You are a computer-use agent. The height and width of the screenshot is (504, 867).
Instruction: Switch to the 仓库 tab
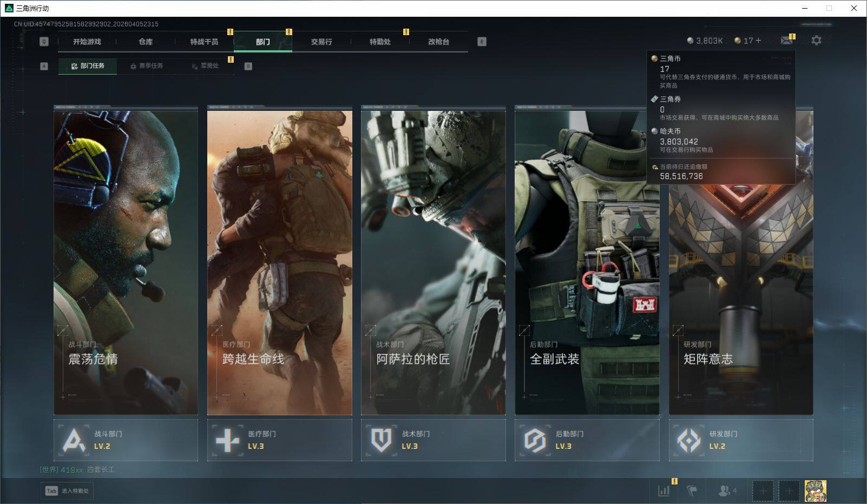coord(146,42)
